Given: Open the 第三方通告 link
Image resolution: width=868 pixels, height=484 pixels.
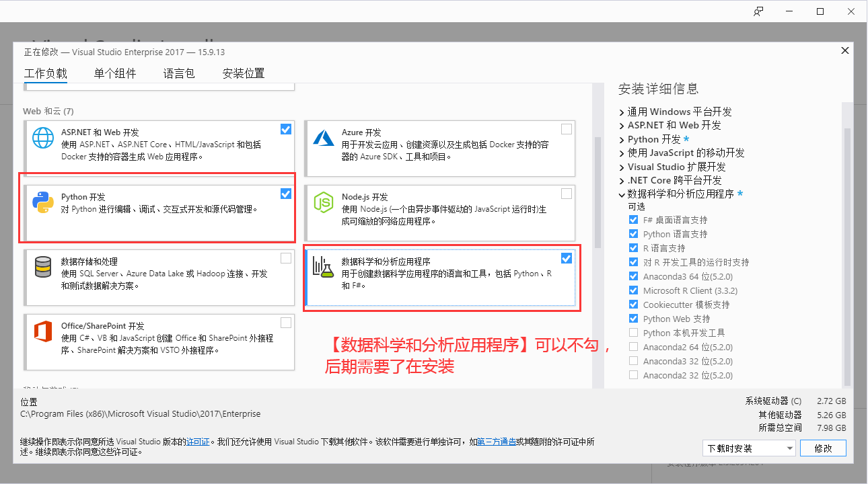Looking at the screenshot, I should click(497, 442).
